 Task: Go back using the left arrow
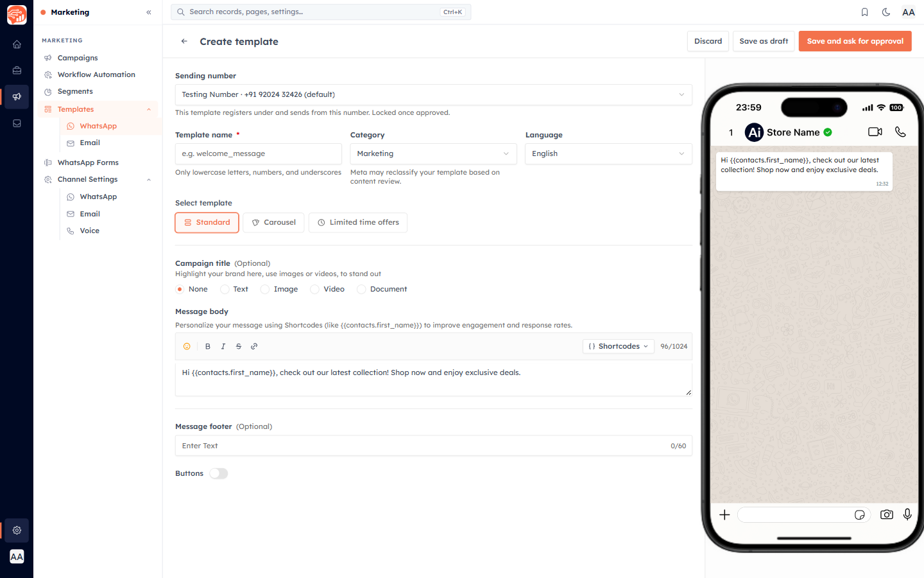(x=184, y=41)
